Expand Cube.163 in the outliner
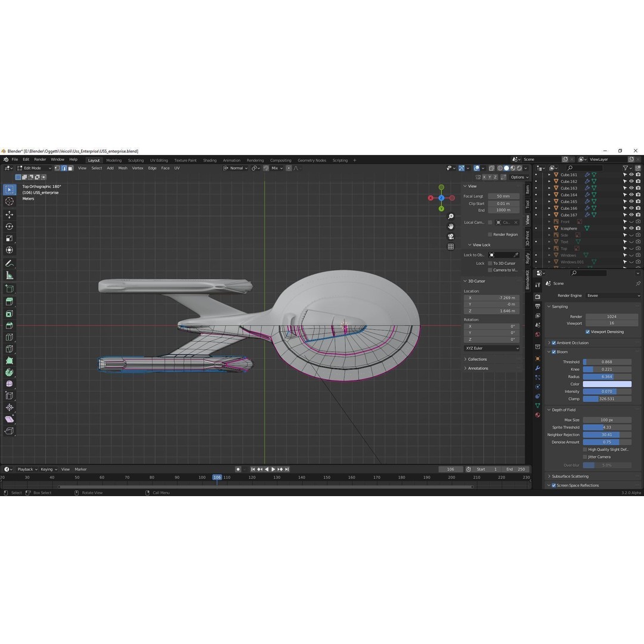This screenshot has height=644, width=644. [x=549, y=188]
